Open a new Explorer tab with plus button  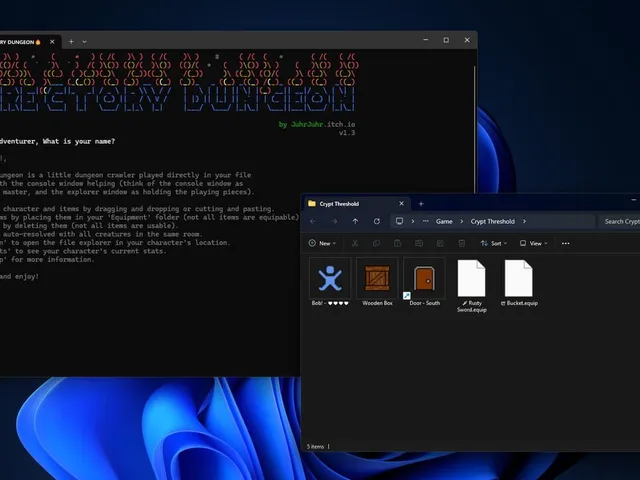click(421, 203)
